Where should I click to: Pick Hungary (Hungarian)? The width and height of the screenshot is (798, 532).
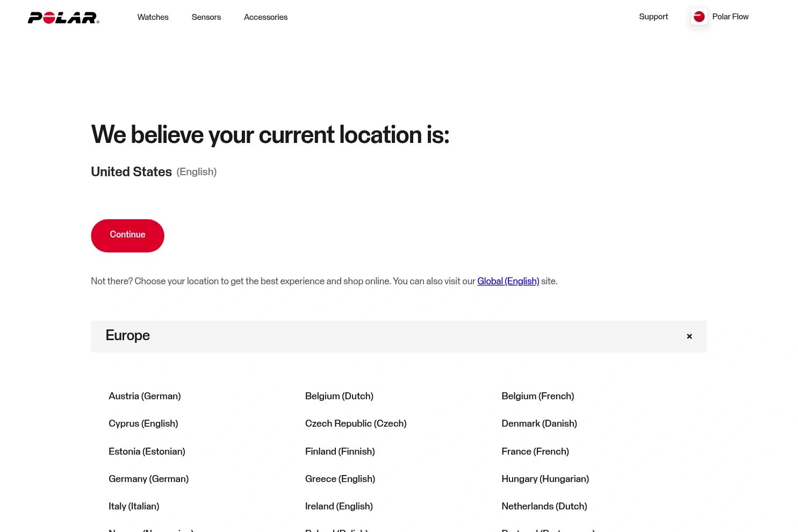point(545,479)
